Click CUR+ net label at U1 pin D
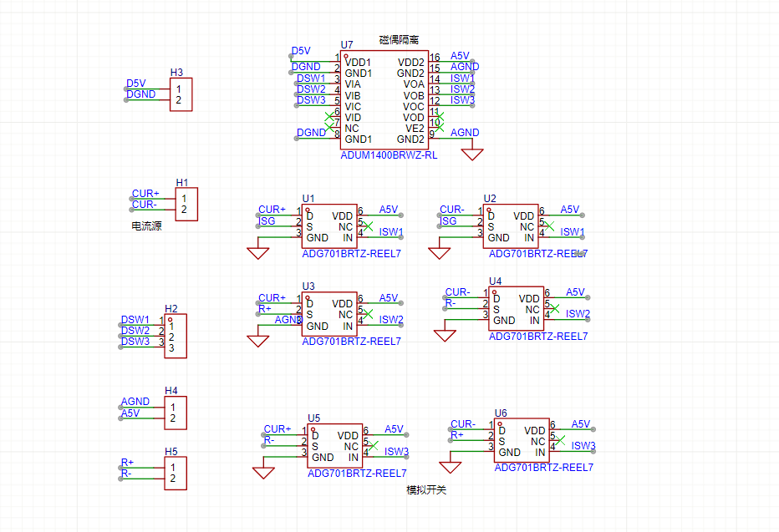This screenshot has width=779, height=532. (272, 210)
